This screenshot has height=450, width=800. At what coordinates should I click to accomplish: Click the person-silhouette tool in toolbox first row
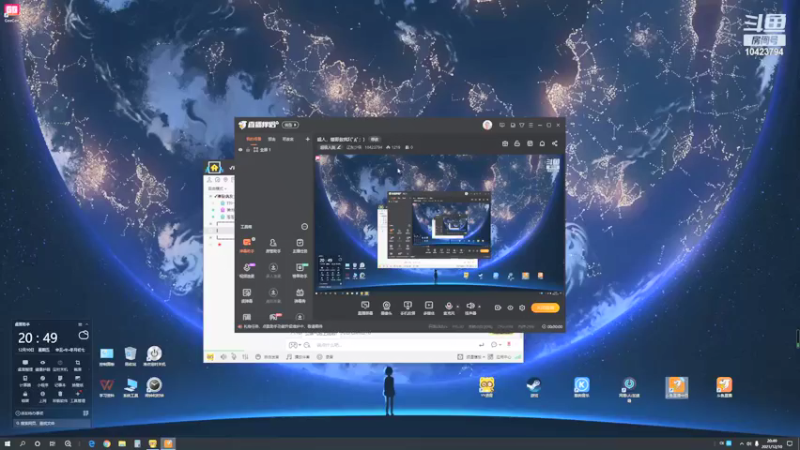pyautogui.click(x=273, y=243)
